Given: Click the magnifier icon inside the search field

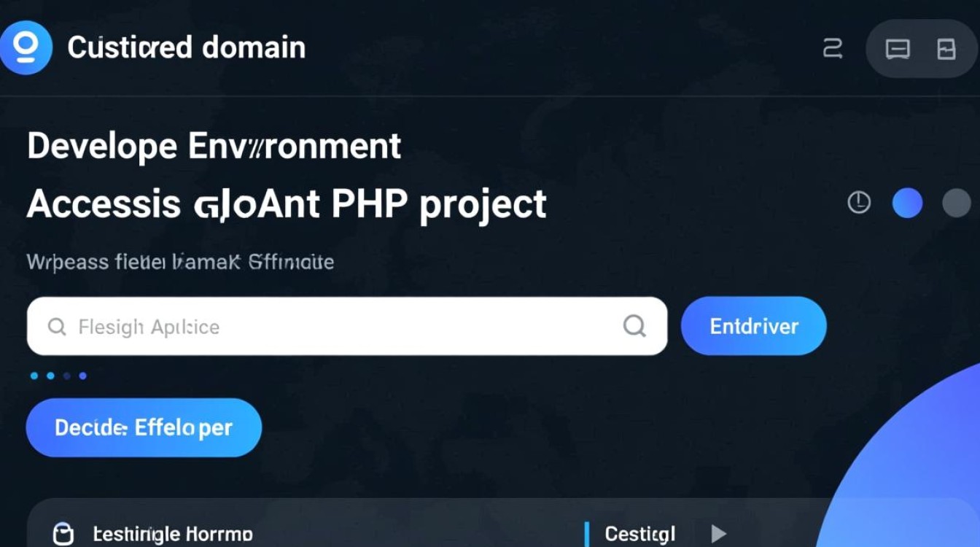Looking at the screenshot, I should [x=57, y=327].
